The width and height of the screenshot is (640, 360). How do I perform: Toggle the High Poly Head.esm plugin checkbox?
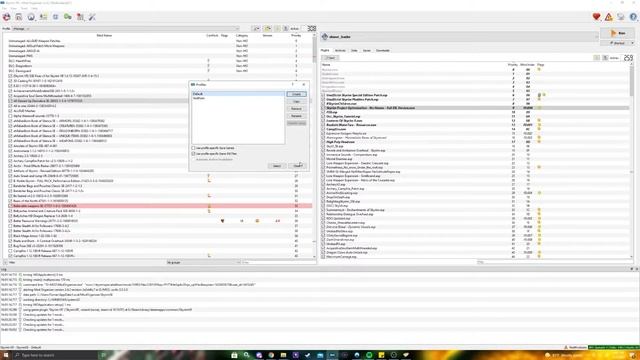click(x=323, y=142)
